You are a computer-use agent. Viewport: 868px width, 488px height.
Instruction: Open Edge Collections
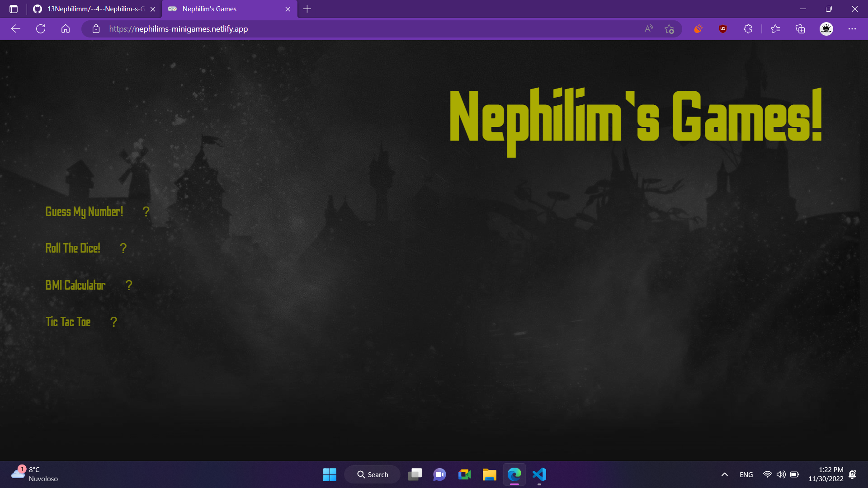tap(800, 28)
